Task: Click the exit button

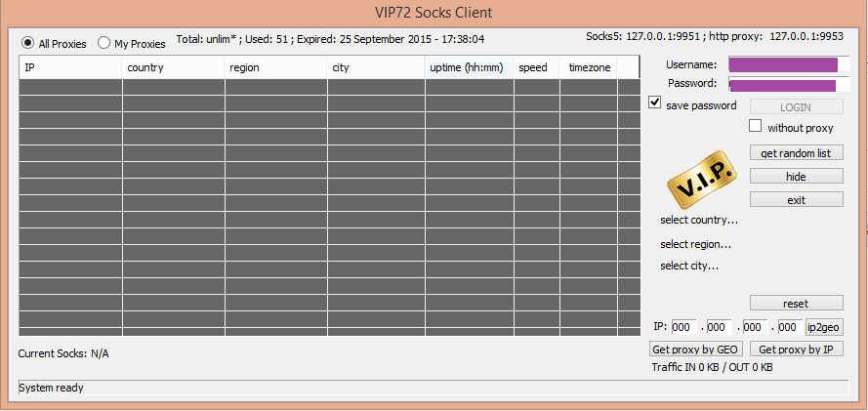Action: (x=796, y=200)
